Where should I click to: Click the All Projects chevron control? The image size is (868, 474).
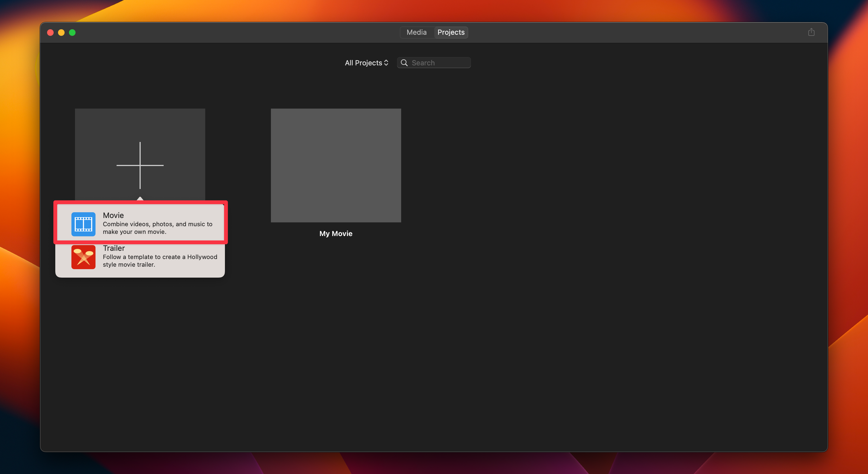click(386, 63)
